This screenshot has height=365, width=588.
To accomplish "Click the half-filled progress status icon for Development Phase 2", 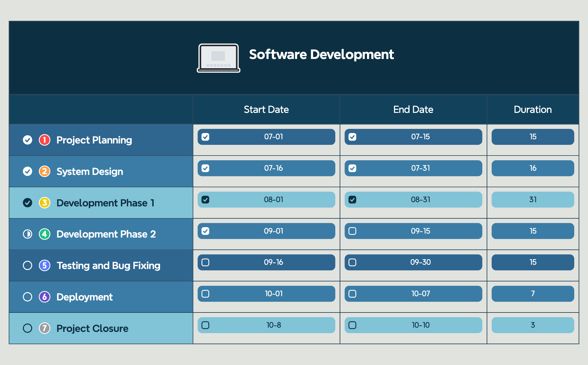I will (x=27, y=234).
